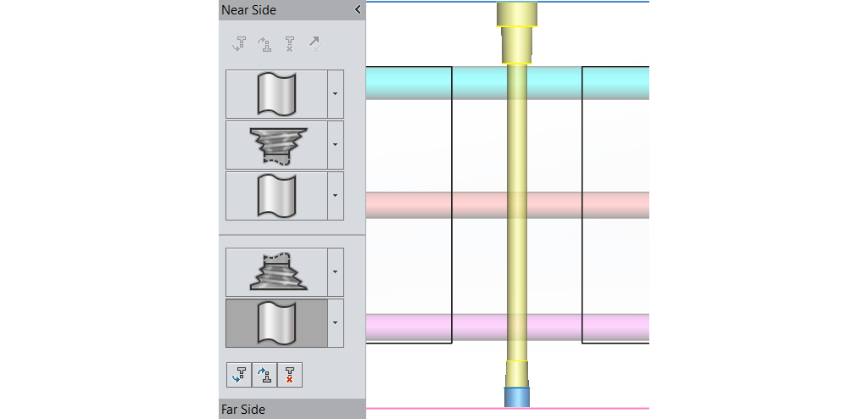Open the dropdown of the highlighted Far Side straight element
The width and height of the screenshot is (868, 419).
click(336, 323)
